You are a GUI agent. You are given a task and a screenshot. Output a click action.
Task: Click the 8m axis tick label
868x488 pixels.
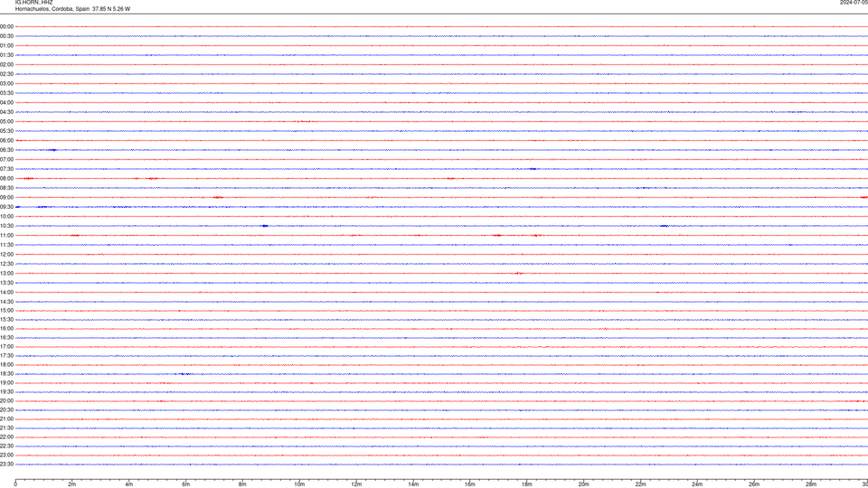coord(242,484)
